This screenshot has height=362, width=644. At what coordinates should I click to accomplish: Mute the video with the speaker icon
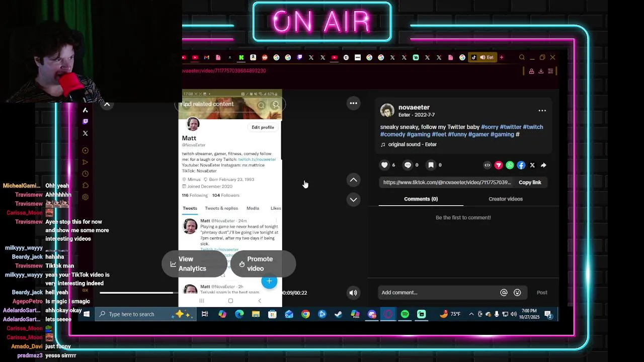tap(353, 293)
